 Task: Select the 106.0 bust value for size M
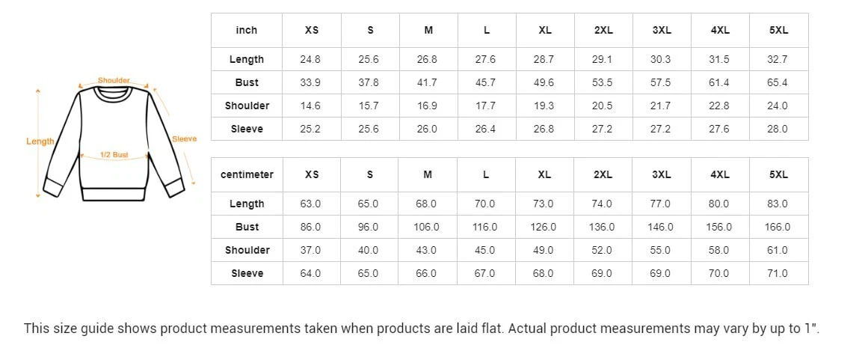click(427, 227)
